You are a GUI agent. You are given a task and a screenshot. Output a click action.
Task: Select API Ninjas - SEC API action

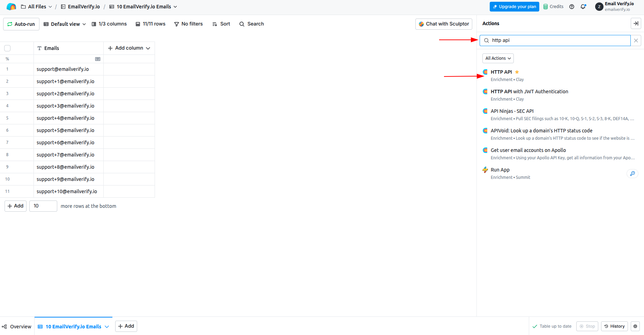560,115
